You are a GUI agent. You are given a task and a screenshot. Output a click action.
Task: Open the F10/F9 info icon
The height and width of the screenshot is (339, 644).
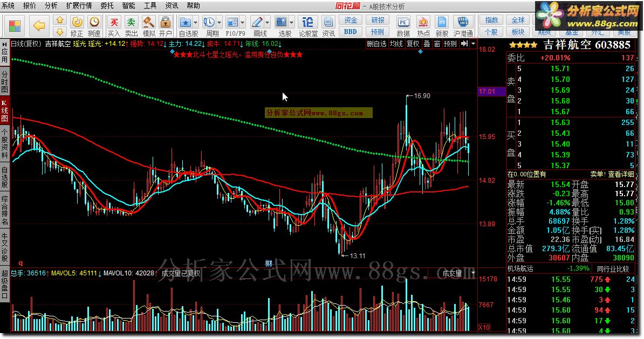[232, 22]
